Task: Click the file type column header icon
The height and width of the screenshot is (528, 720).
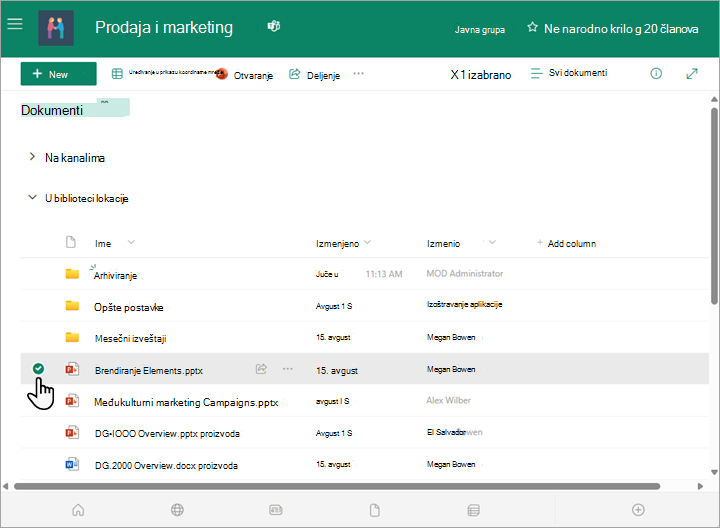Action: pos(71,242)
